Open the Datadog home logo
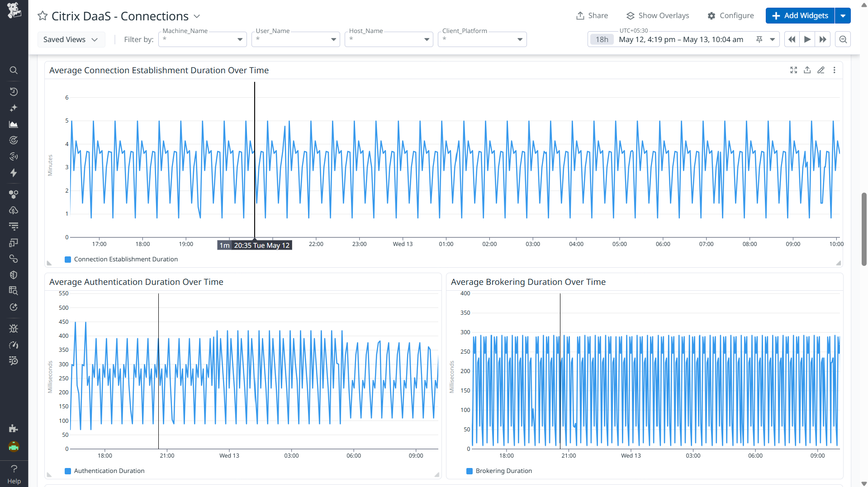The image size is (868, 487). (x=14, y=10)
